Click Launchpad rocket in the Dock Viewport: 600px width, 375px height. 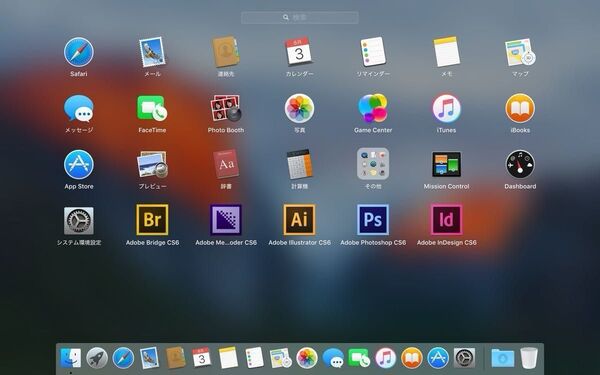(x=97, y=358)
